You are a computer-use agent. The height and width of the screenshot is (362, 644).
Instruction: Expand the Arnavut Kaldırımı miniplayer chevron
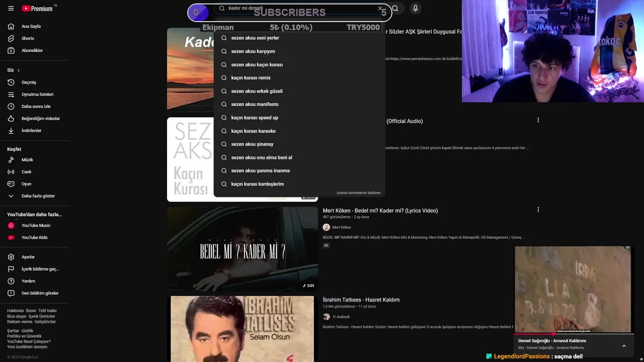click(x=624, y=346)
